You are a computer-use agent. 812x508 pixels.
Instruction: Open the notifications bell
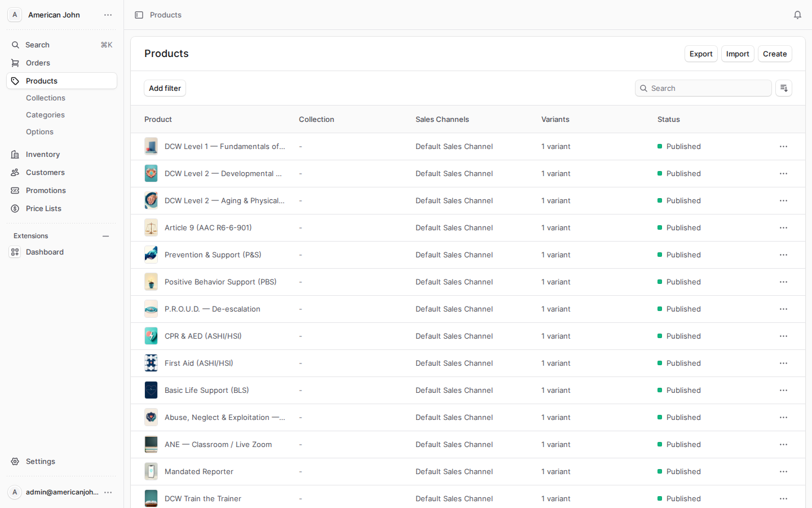coord(797,15)
